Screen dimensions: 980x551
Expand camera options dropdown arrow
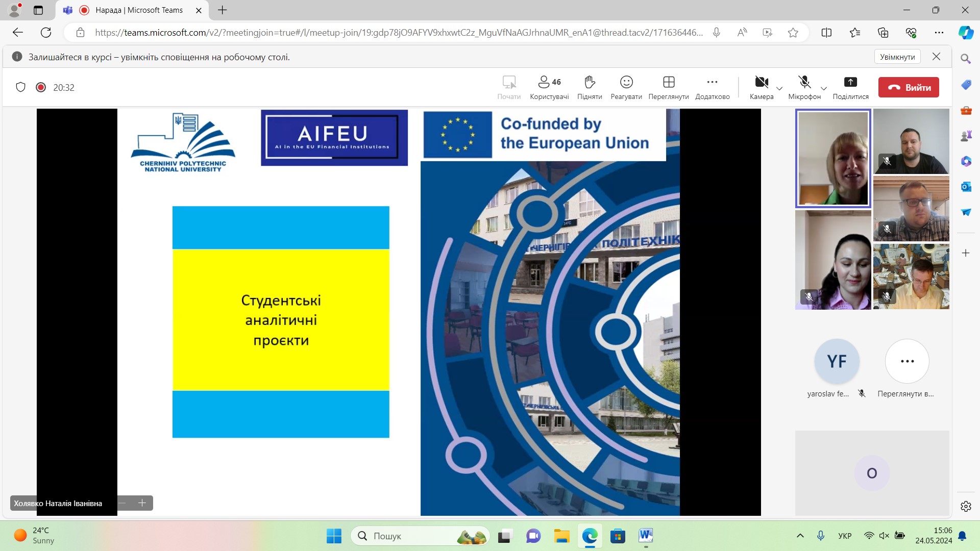point(779,88)
